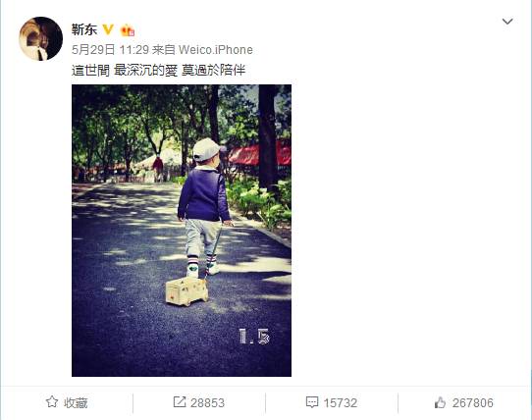Open the post options chevron menu

pos(507,22)
